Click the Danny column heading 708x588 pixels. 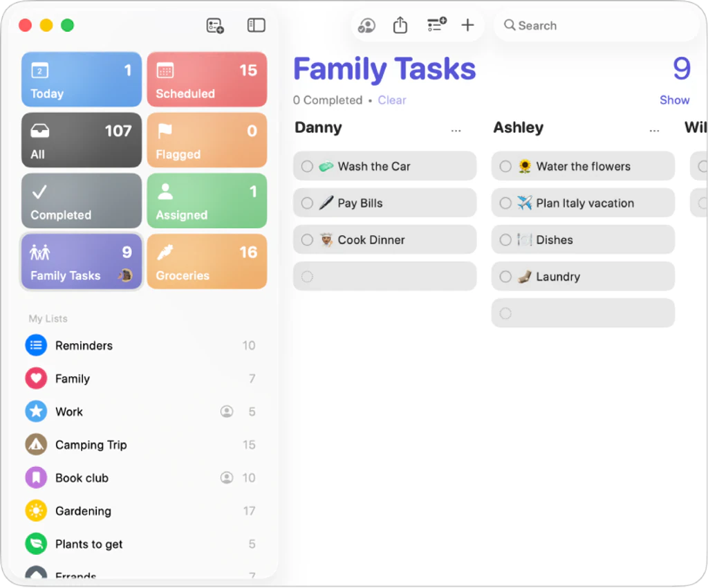pos(318,128)
